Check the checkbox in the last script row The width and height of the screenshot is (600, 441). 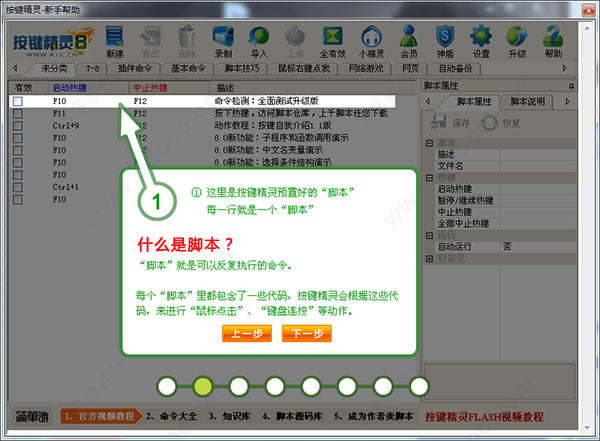click(x=18, y=199)
